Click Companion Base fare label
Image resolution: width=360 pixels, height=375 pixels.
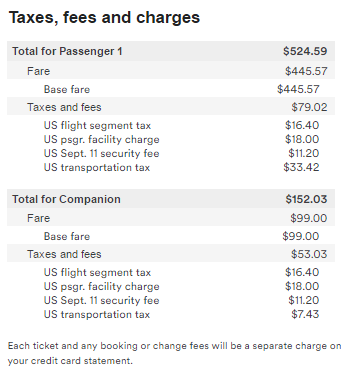(x=67, y=236)
